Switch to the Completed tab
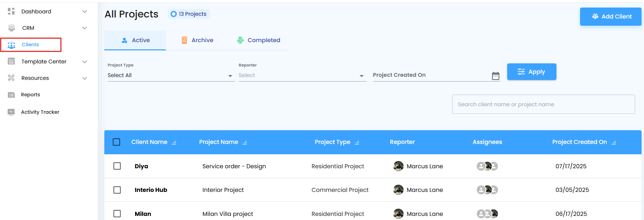 (259, 40)
